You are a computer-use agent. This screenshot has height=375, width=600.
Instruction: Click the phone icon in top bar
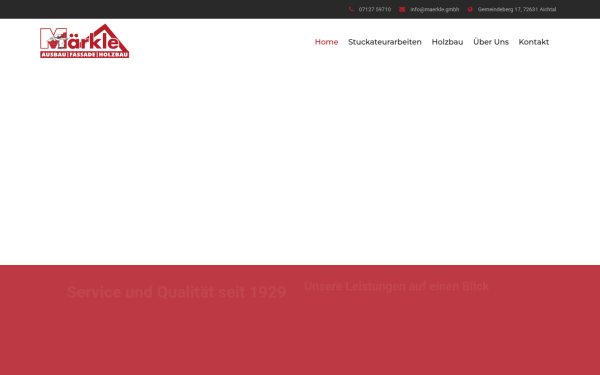point(351,9)
